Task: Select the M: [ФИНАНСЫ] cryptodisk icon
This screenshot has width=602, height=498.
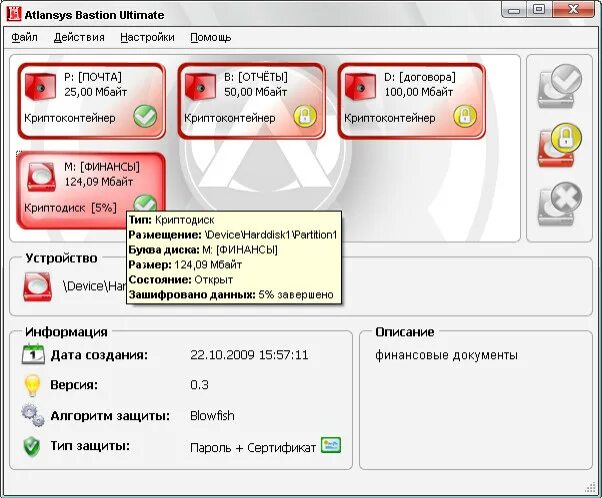Action: coord(41,177)
